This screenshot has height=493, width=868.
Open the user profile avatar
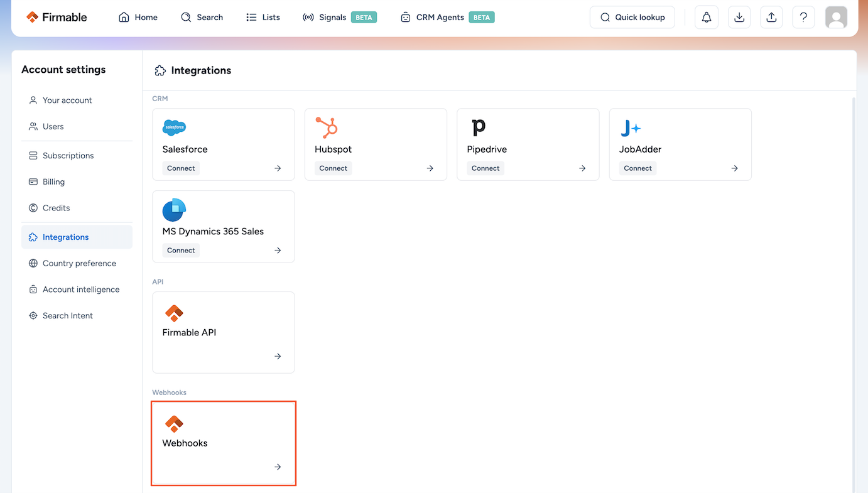point(836,18)
